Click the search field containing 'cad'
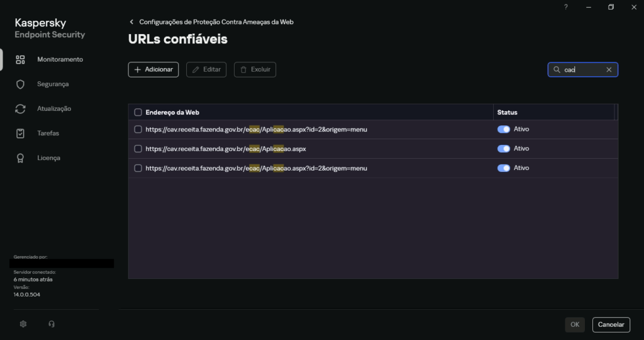Screen dimensions: 644x340 (583, 69)
